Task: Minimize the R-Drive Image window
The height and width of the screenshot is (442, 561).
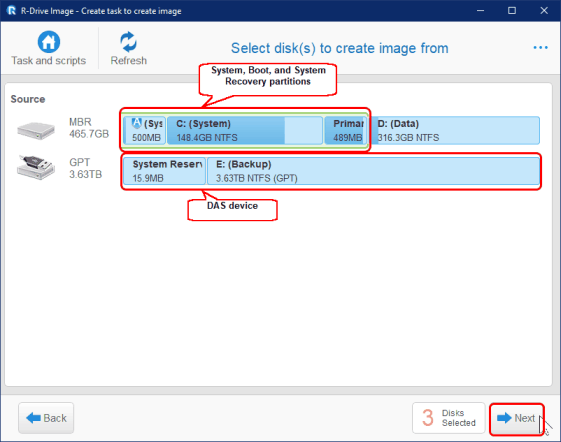Action: tap(480, 11)
